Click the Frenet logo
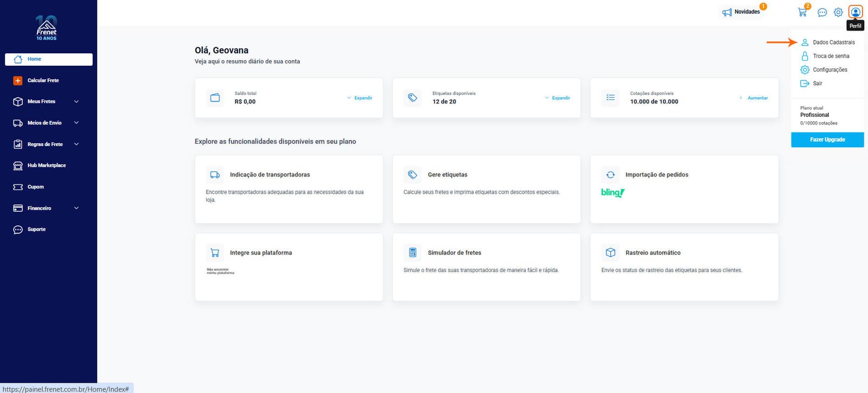Image resolution: width=868 pixels, height=393 pixels. click(47, 28)
